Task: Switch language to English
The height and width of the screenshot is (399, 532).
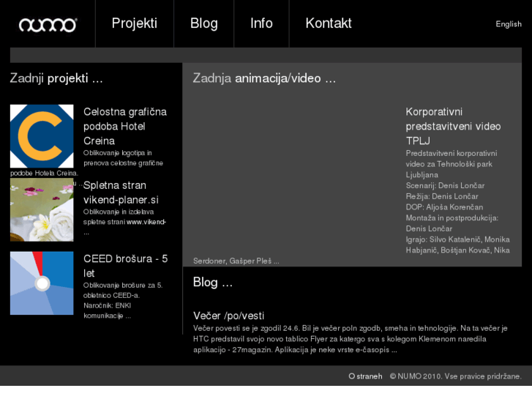Action: 509,24
